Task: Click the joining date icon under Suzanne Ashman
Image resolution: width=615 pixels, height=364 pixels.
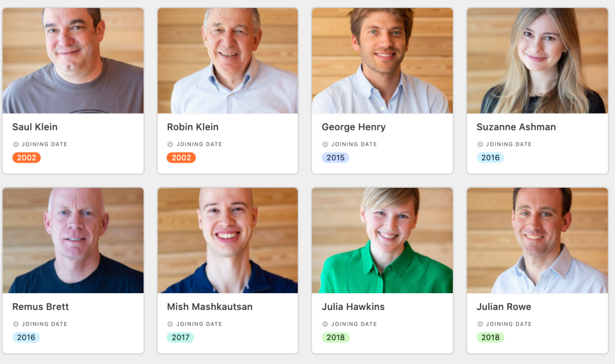Action: point(480,144)
